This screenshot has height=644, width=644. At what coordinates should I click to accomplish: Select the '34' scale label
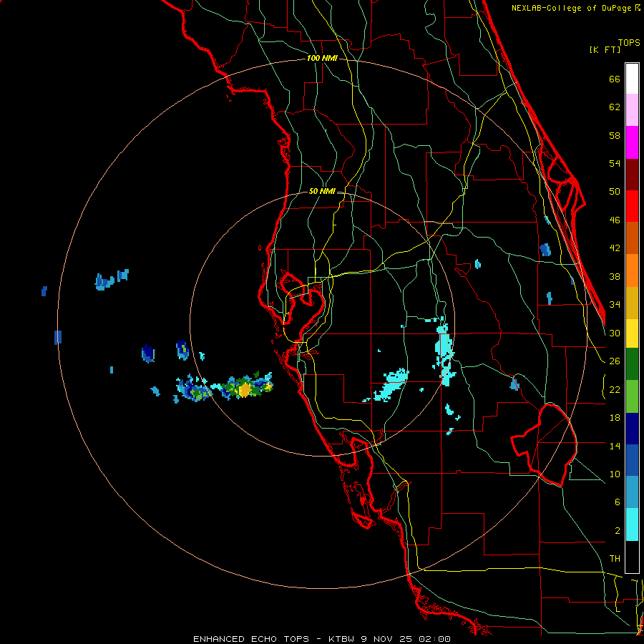615,304
